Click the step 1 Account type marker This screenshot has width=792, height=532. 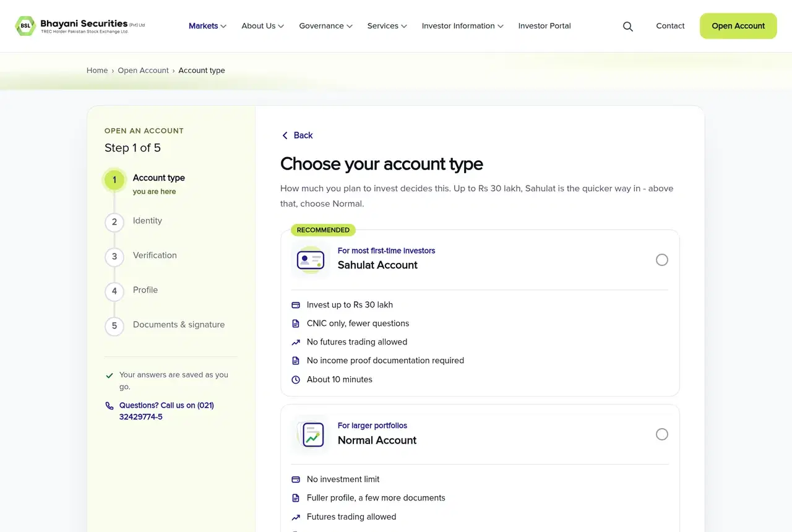[x=114, y=180]
